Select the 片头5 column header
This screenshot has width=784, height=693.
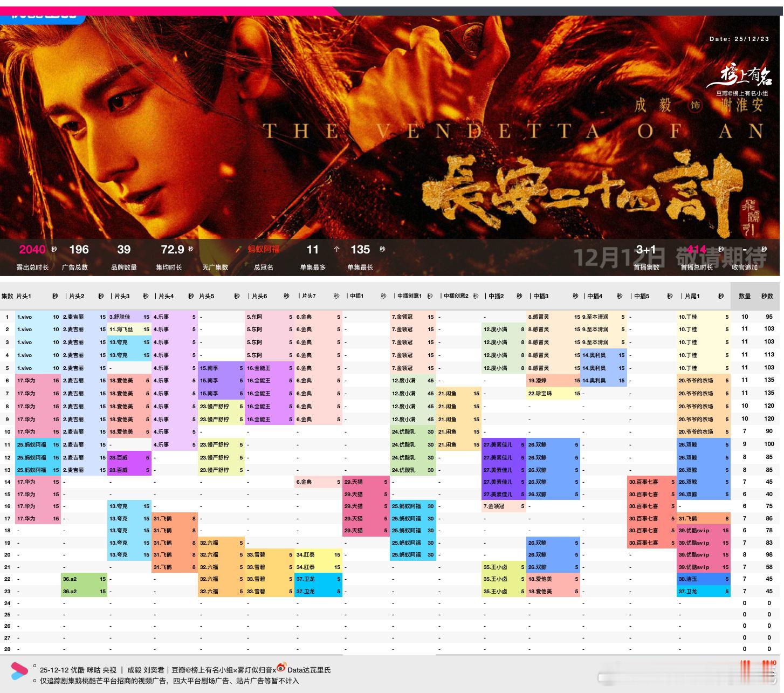207,296
